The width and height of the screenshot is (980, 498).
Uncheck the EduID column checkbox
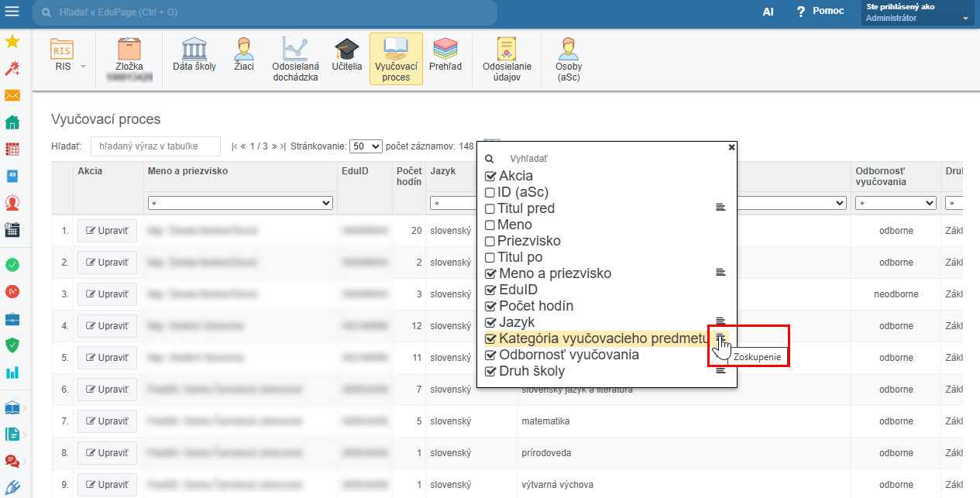[x=490, y=290]
